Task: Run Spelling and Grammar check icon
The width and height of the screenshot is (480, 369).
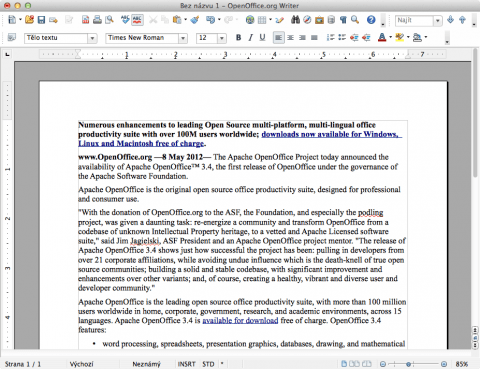Action: click(x=125, y=20)
